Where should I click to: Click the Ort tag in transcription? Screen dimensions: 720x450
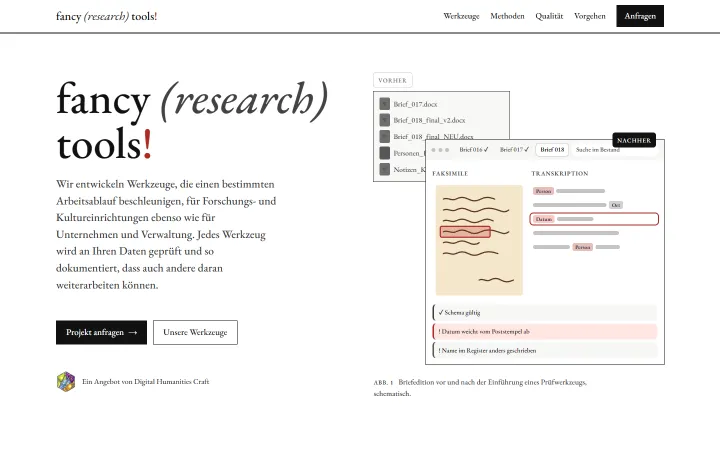[616, 205]
